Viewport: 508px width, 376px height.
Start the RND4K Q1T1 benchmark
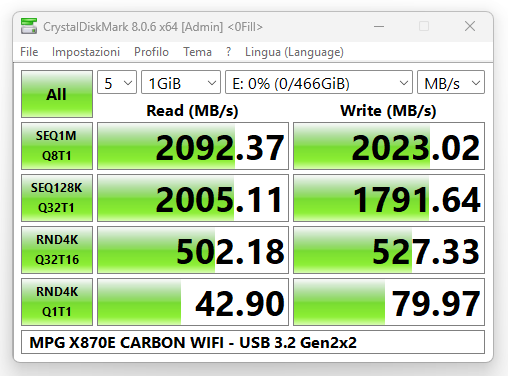tap(57, 302)
